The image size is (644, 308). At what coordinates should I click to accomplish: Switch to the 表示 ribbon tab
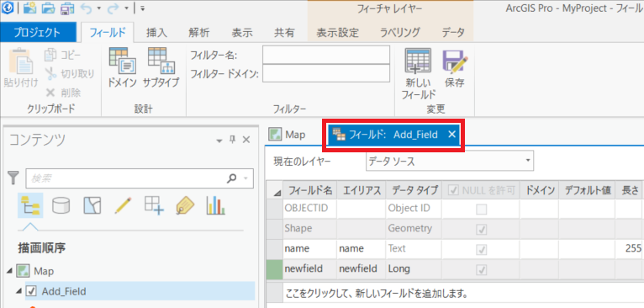(242, 33)
